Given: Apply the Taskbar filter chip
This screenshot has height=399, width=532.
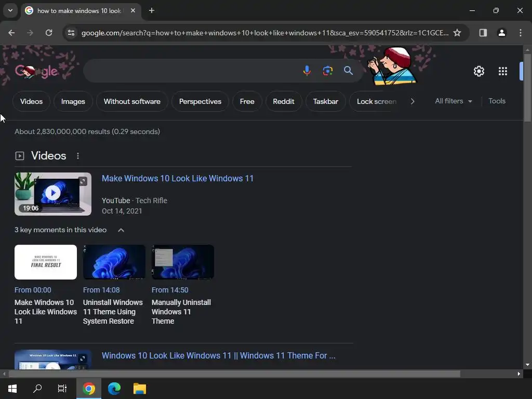Looking at the screenshot, I should coord(325,101).
